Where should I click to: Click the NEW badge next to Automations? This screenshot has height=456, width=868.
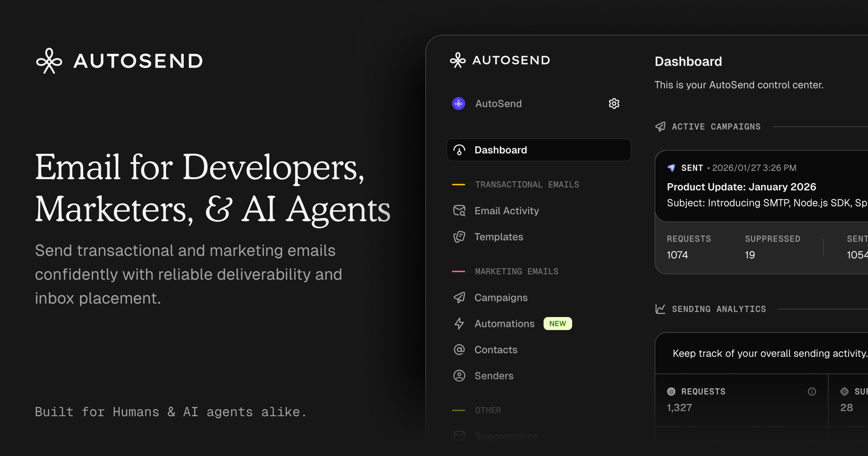click(x=558, y=323)
